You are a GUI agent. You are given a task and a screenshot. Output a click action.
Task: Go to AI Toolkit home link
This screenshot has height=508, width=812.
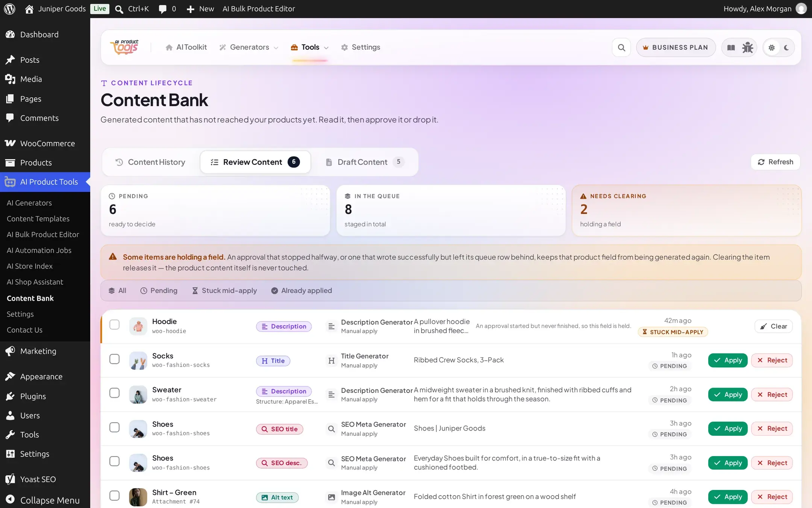186,47
